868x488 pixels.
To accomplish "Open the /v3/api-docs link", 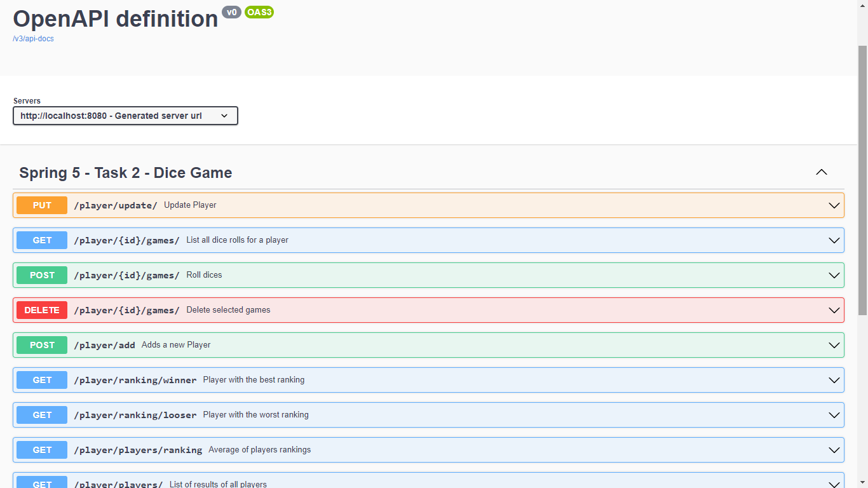I will 32,39.
